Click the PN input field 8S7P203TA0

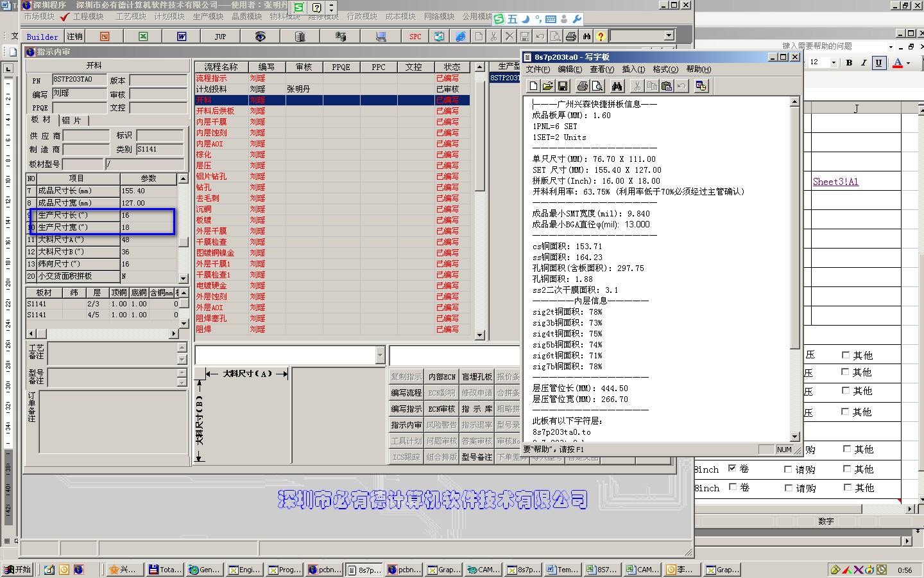pos(79,80)
